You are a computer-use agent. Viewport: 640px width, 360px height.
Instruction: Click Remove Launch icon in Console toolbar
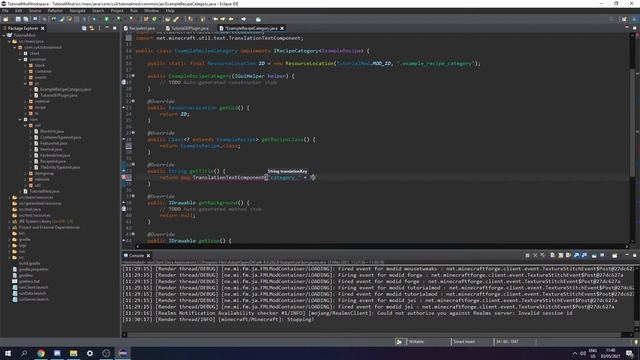pyautogui.click(x=535, y=256)
